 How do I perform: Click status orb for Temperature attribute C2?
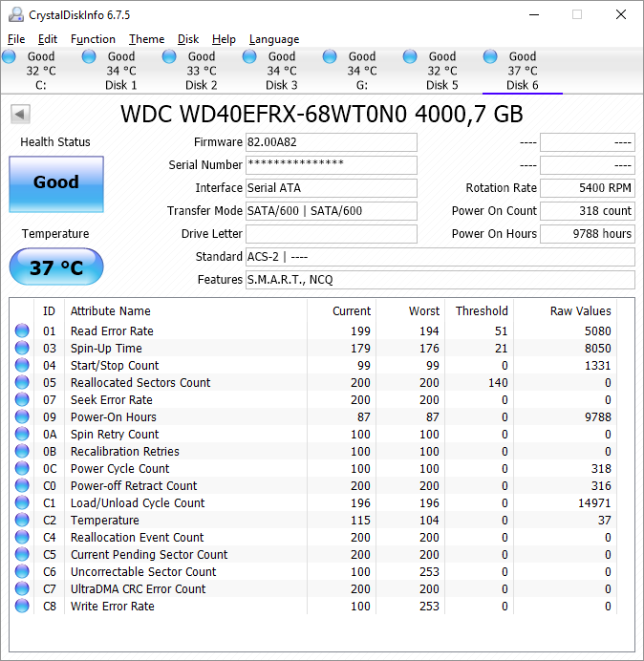pos(22,520)
